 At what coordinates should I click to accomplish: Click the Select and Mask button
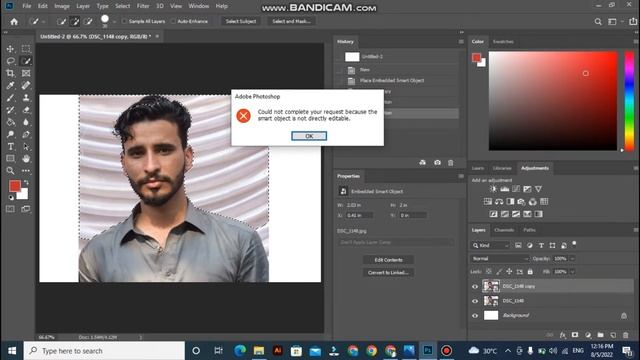click(x=291, y=21)
